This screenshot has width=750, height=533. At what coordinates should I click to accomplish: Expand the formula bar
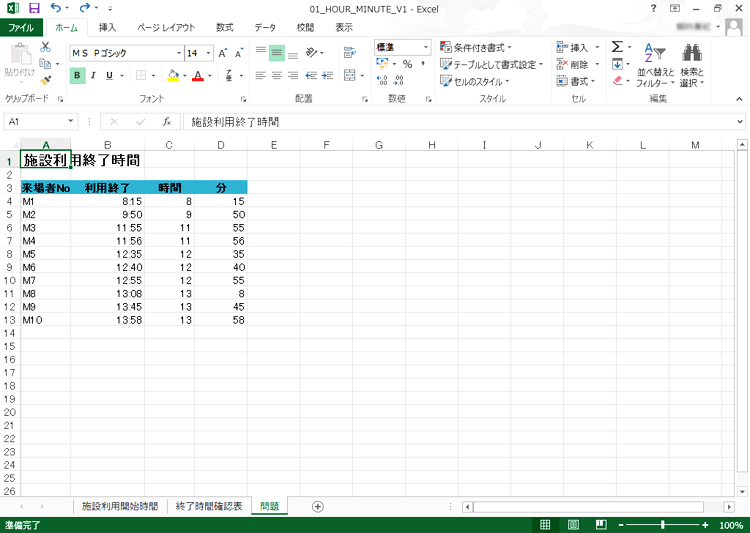(740, 122)
